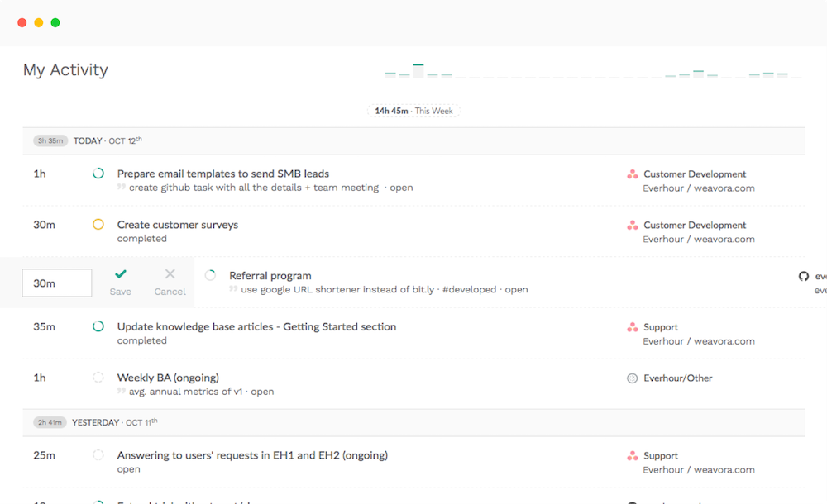Click the Customer Development project in the surveys row

point(695,225)
